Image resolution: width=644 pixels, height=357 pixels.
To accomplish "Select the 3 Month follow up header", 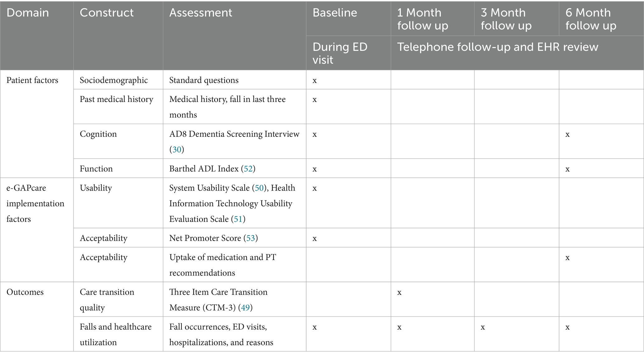I will tap(506, 19).
